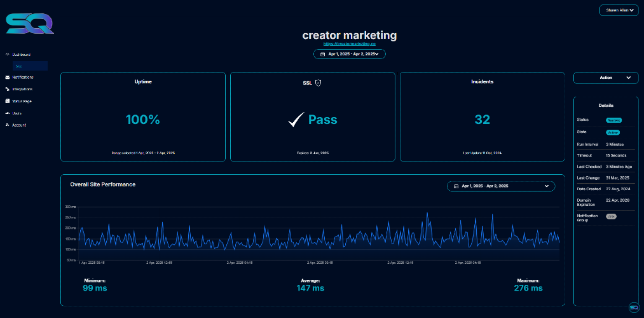The height and width of the screenshot is (318, 644).
Task: Click the Success status badge
Action: [x=614, y=120]
